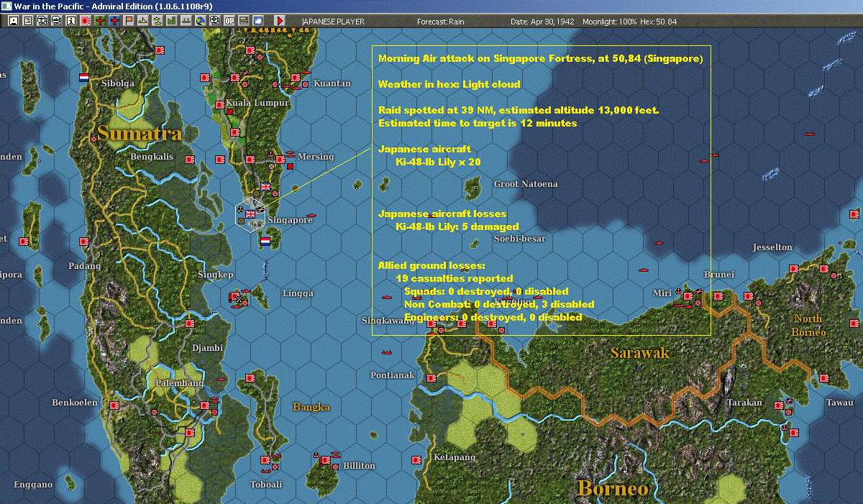Click the 'Palembang' map label
The width and height of the screenshot is (863, 504).
pos(180,383)
